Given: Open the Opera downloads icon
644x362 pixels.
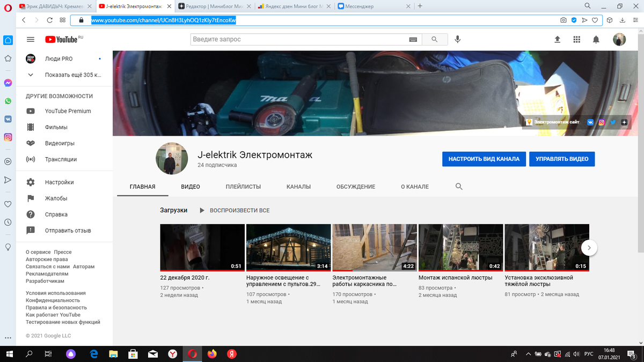Looking at the screenshot, I should pos(622,20).
